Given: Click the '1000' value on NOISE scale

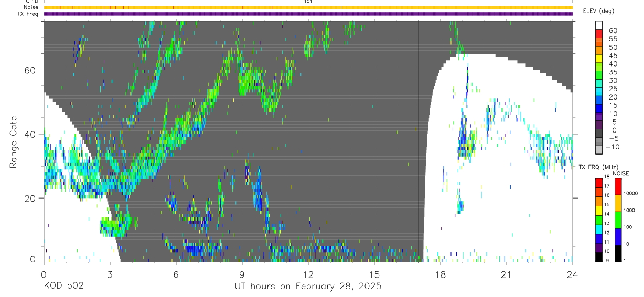Looking at the screenshot, I should [629, 210].
